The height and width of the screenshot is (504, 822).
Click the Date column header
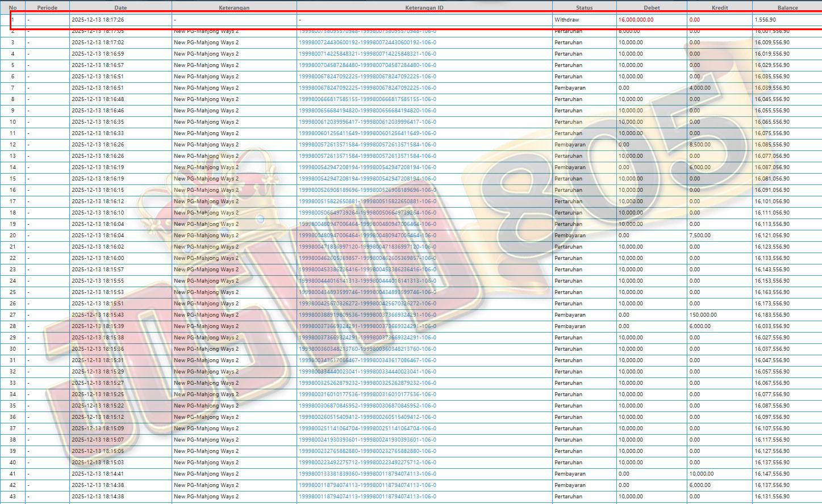point(120,8)
